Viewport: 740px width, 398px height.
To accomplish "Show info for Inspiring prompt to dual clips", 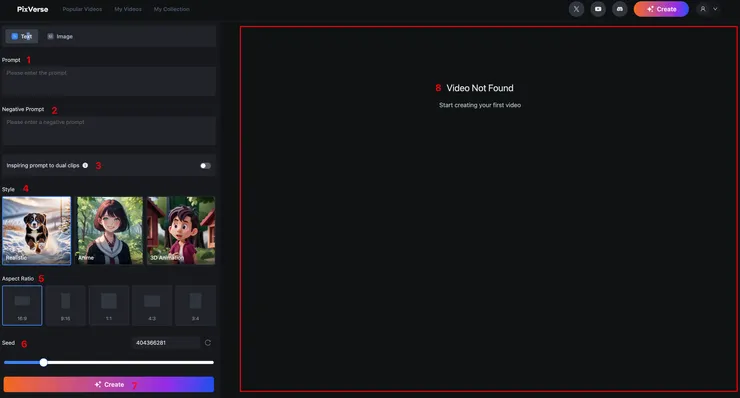I will 85,165.
